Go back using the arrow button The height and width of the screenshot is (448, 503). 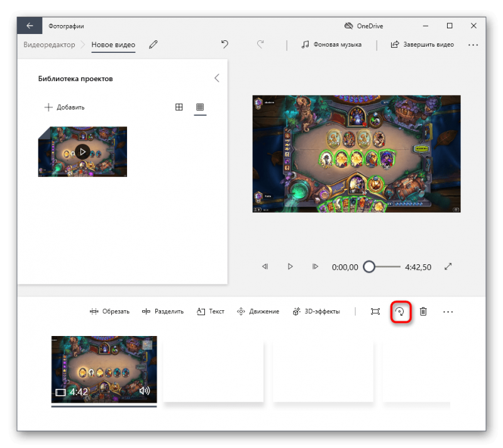tap(30, 26)
